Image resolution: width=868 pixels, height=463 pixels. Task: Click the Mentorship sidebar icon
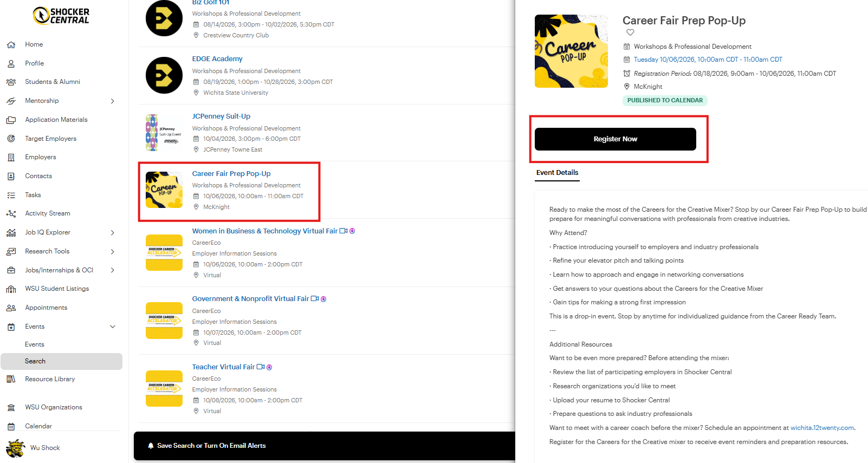pos(11,101)
